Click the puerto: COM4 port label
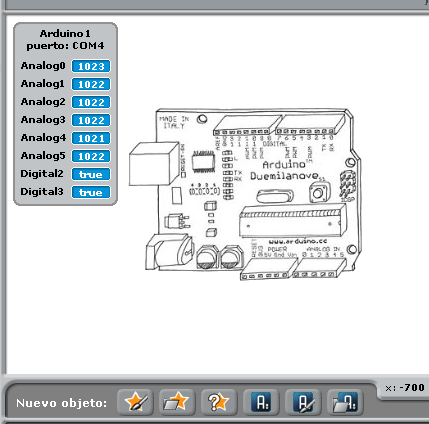The image size is (429, 424). tap(65, 46)
